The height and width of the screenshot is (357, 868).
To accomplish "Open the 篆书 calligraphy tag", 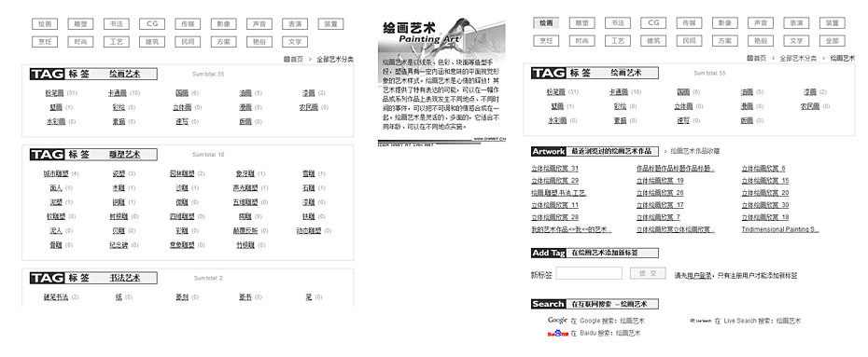I will (245, 297).
